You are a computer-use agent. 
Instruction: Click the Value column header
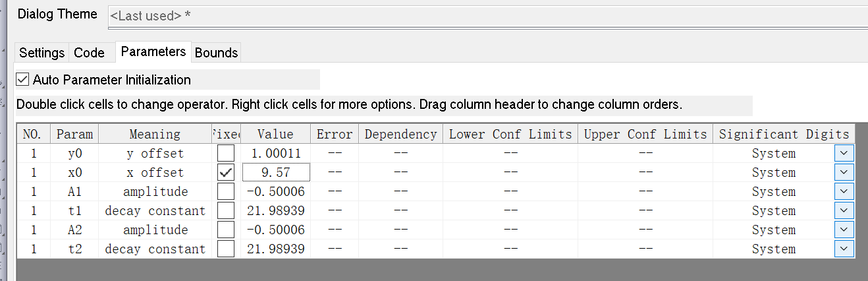click(x=275, y=134)
